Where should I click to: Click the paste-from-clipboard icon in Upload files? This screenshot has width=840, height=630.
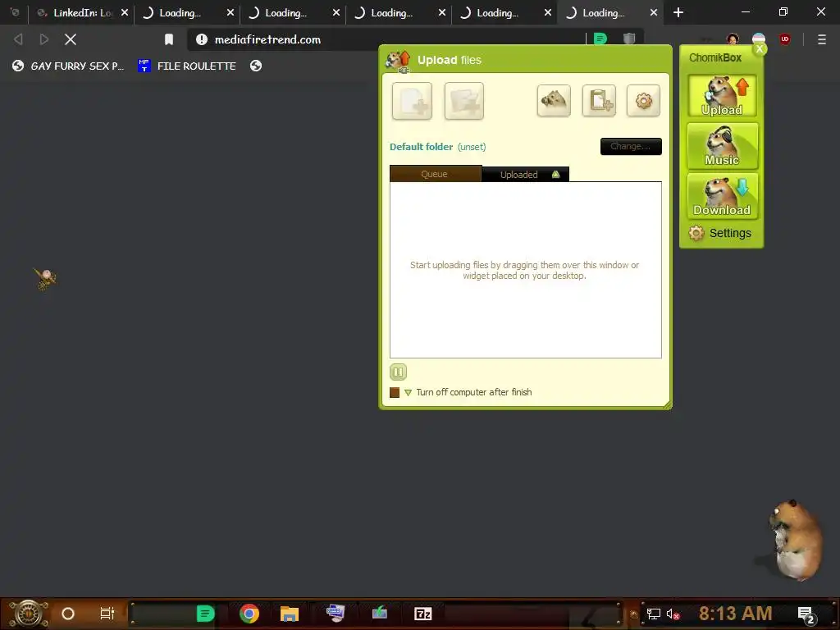pyautogui.click(x=599, y=100)
